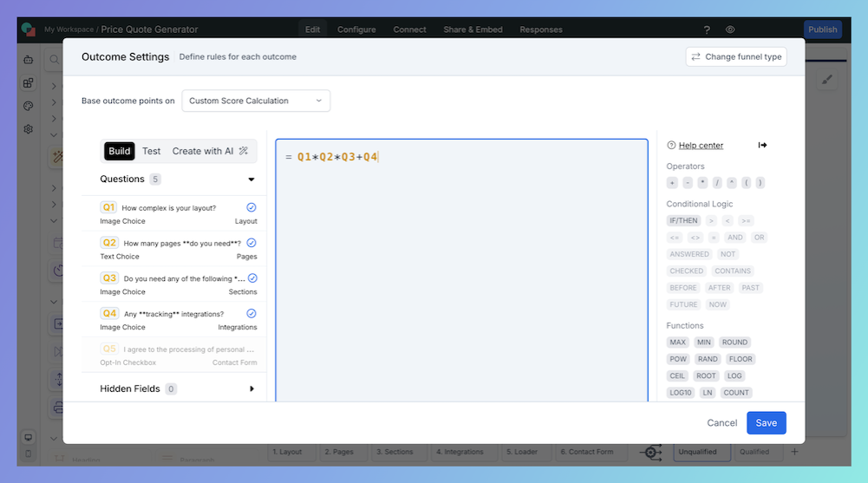Collapse the help panel with arrow icon
Viewport: 868px width, 483px height.
tap(762, 145)
